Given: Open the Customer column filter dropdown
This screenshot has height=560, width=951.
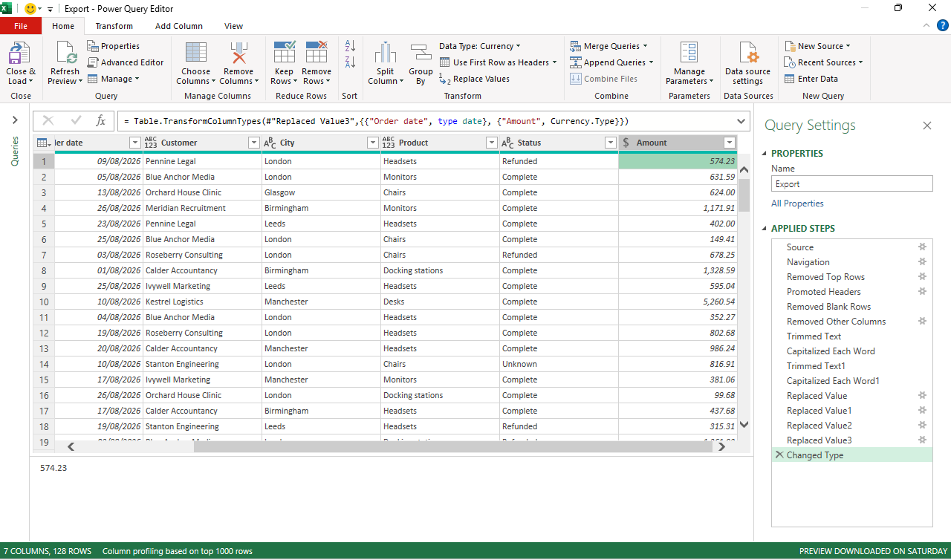Looking at the screenshot, I should click(254, 143).
